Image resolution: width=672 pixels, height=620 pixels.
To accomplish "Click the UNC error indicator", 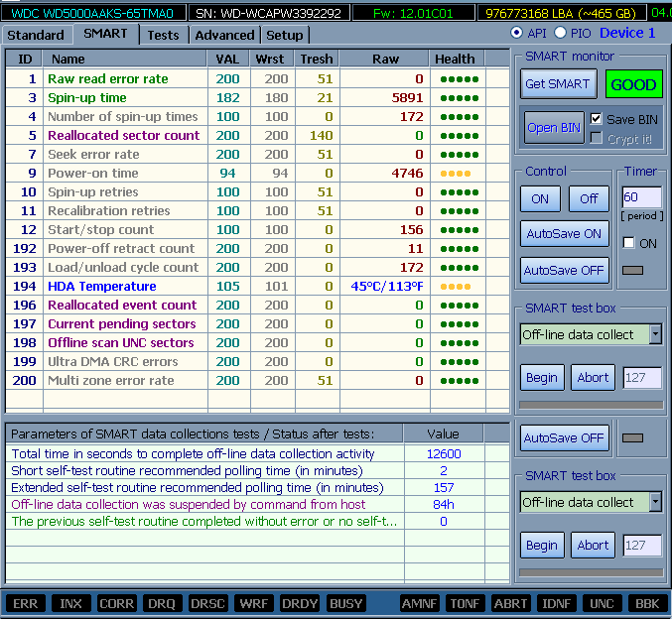I will [602, 604].
